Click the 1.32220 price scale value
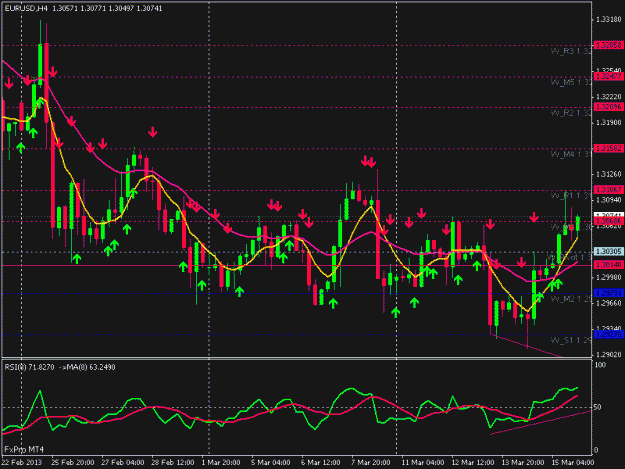625x469 pixels. click(x=609, y=97)
